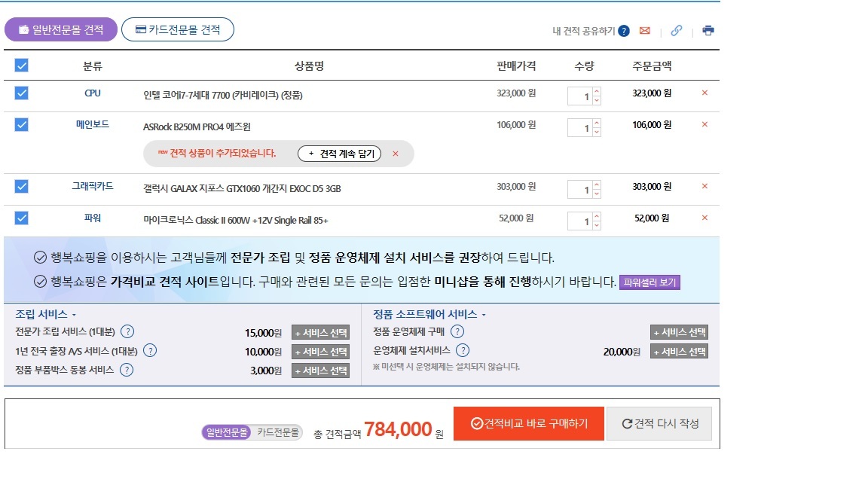The image size is (868, 488).
Task: Increase 파워 quantity with up arrow
Action: pos(597,217)
